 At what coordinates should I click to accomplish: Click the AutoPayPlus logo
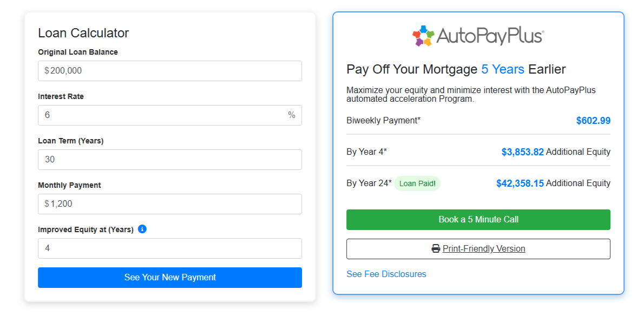point(478,36)
